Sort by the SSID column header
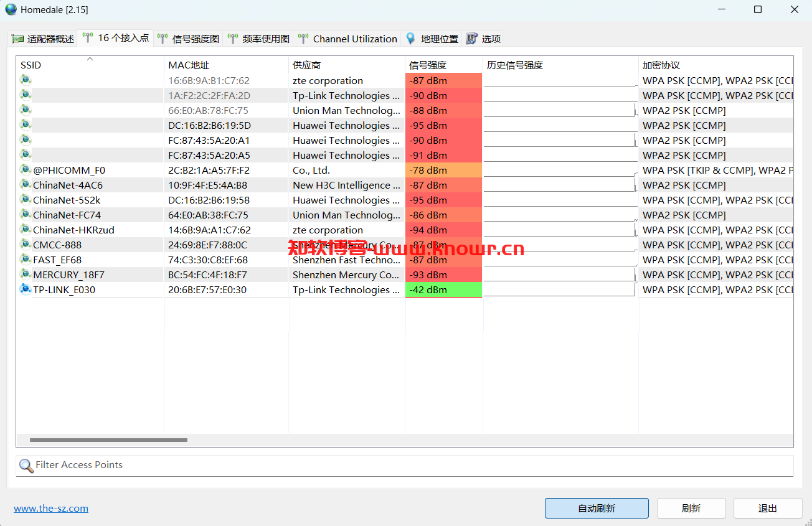The height and width of the screenshot is (526, 812). coord(90,65)
